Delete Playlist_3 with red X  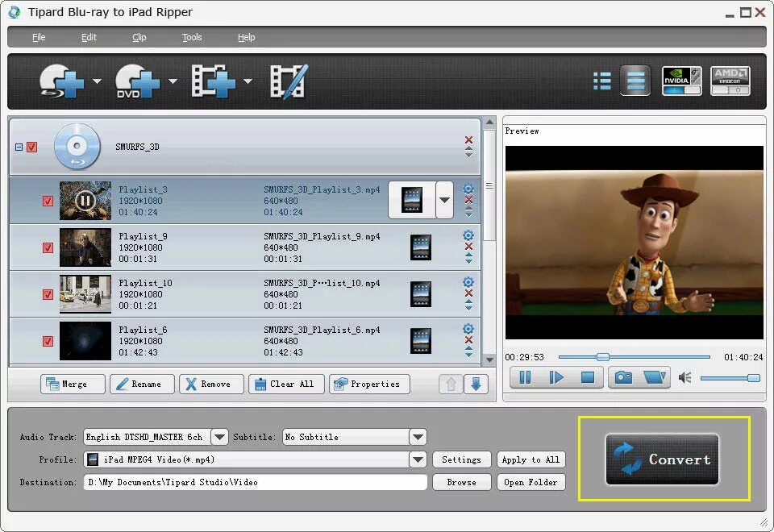point(468,200)
